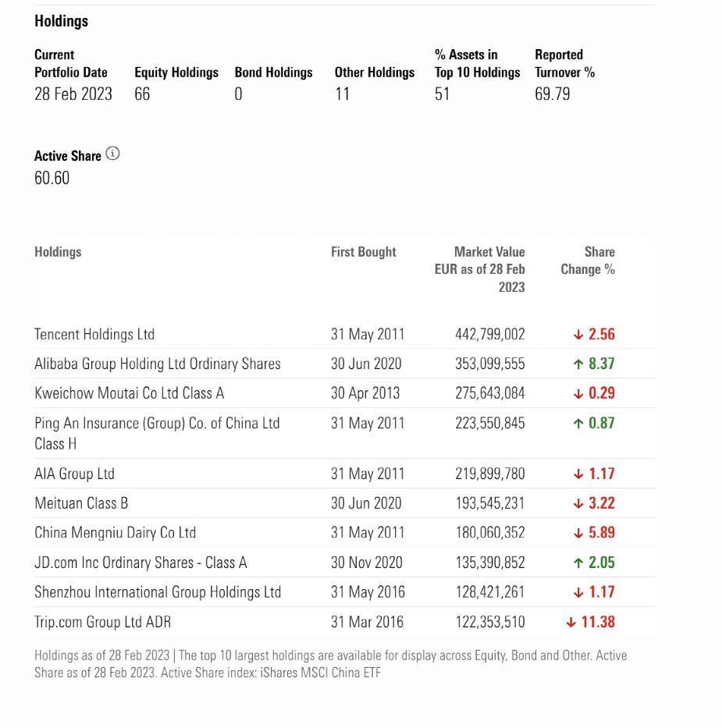The height and width of the screenshot is (728, 722).
Task: Select Kweichow Moutai Co Ltd Class A
Action: tap(129, 393)
